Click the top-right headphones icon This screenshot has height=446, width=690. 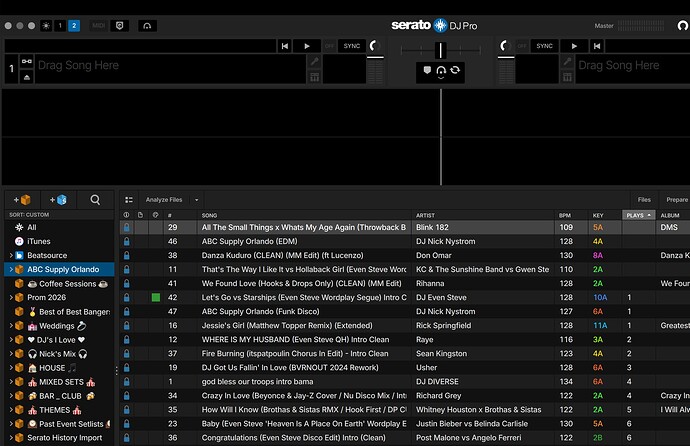tap(683, 26)
